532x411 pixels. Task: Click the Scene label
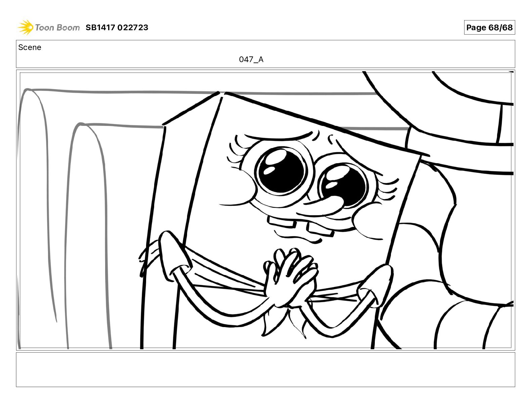coord(30,47)
